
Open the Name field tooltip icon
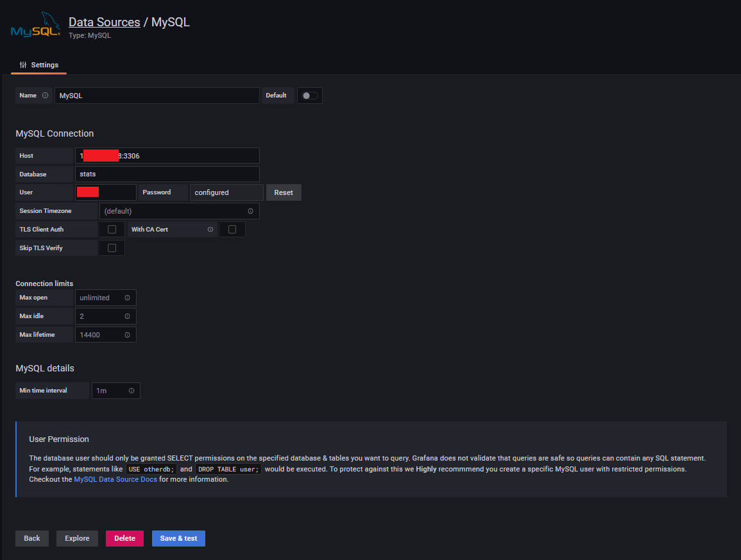(45, 95)
